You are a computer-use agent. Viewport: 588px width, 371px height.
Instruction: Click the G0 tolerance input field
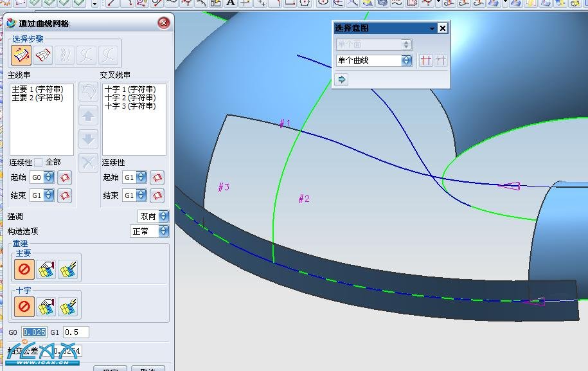coord(34,332)
